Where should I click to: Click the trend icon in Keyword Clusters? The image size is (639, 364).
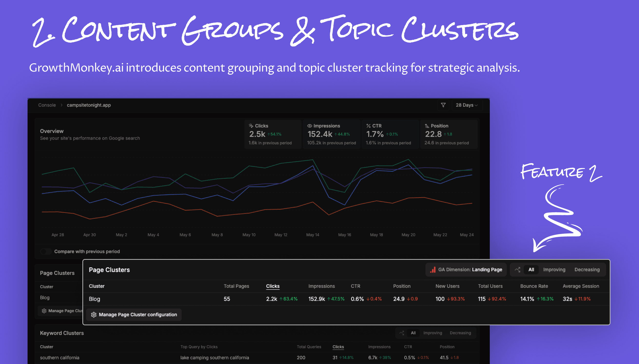point(402,333)
